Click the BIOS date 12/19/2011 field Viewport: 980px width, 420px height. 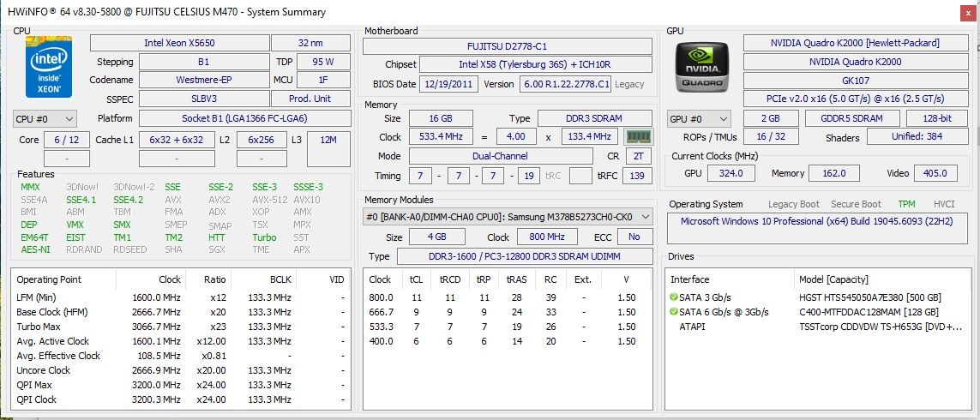(x=448, y=84)
